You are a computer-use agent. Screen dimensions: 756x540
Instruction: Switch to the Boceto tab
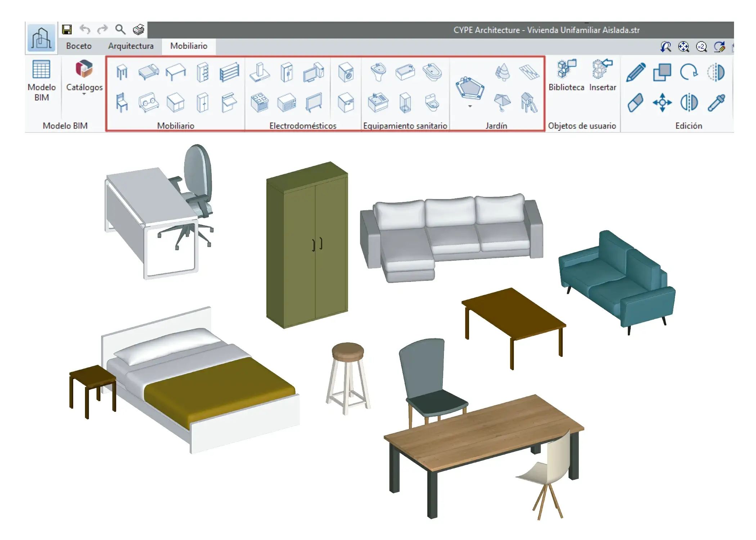pyautogui.click(x=78, y=46)
